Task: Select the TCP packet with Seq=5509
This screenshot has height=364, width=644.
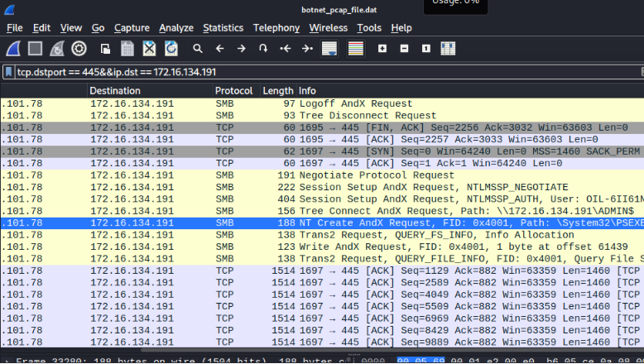Action: point(322,307)
